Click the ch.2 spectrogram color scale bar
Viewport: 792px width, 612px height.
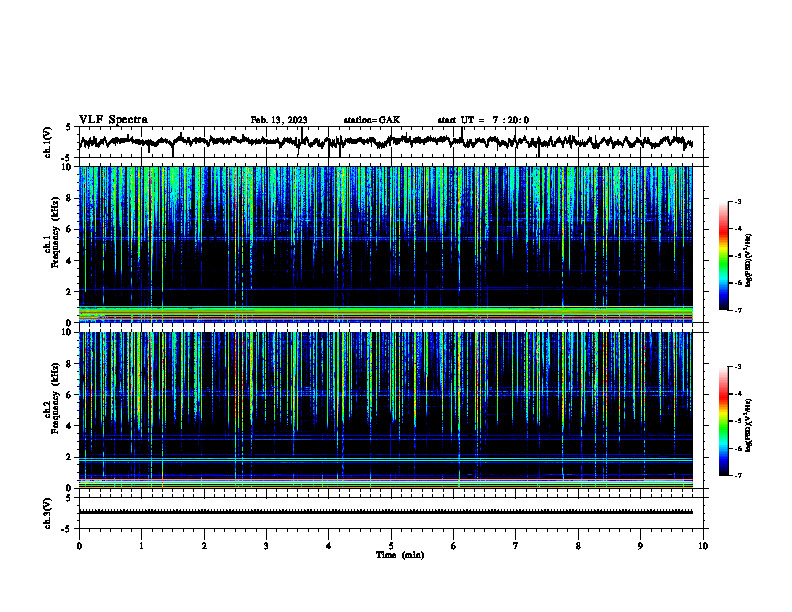723,421
